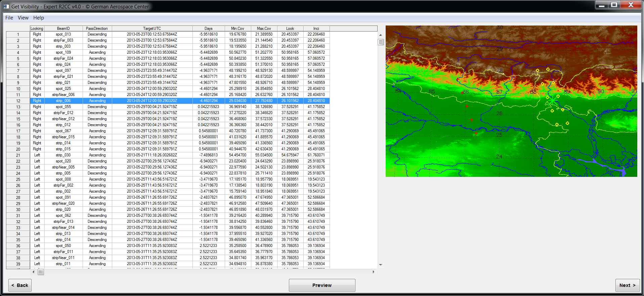Click the TargetUTC column header
The width and height of the screenshot is (644, 296).
click(x=152, y=29)
